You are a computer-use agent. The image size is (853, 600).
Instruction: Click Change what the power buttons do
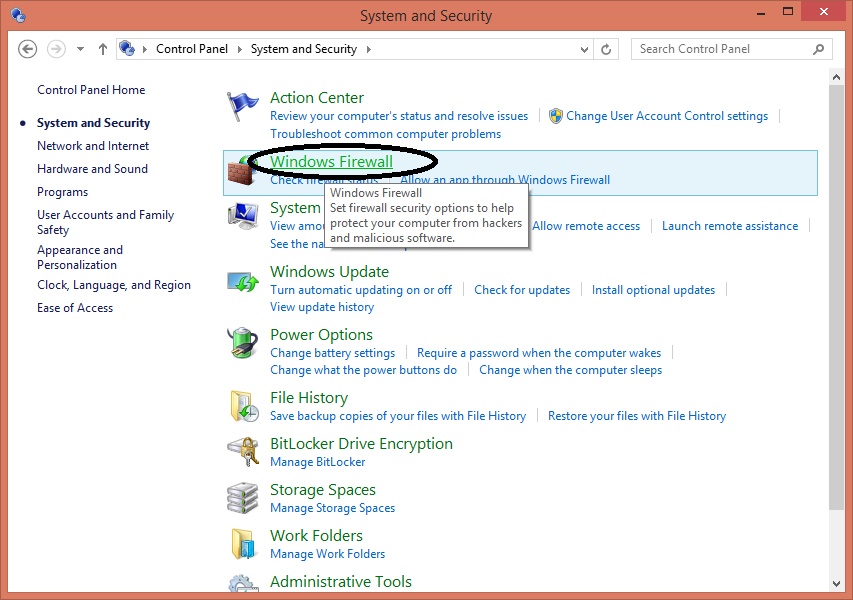click(363, 370)
